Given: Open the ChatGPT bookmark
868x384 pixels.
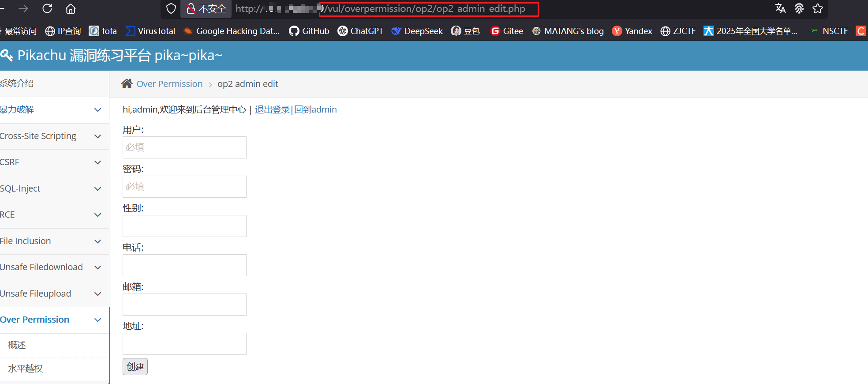Looking at the screenshot, I should click(360, 31).
